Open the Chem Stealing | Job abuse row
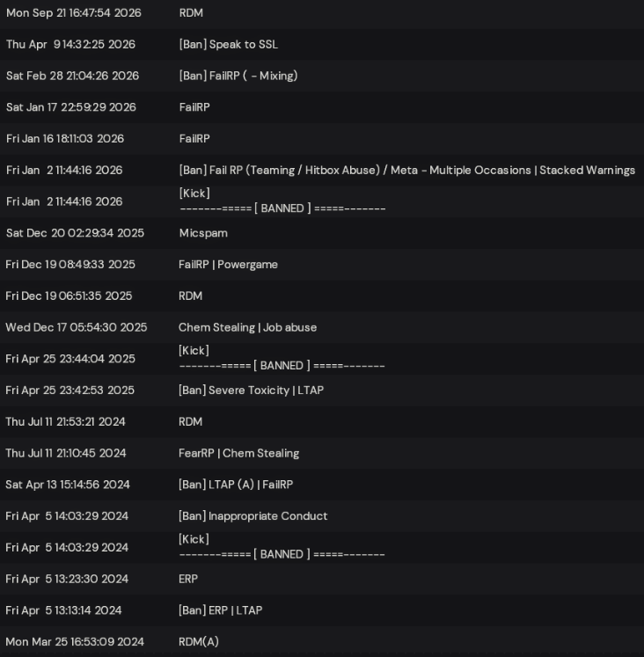The height and width of the screenshot is (657, 644). pyautogui.click(x=322, y=327)
